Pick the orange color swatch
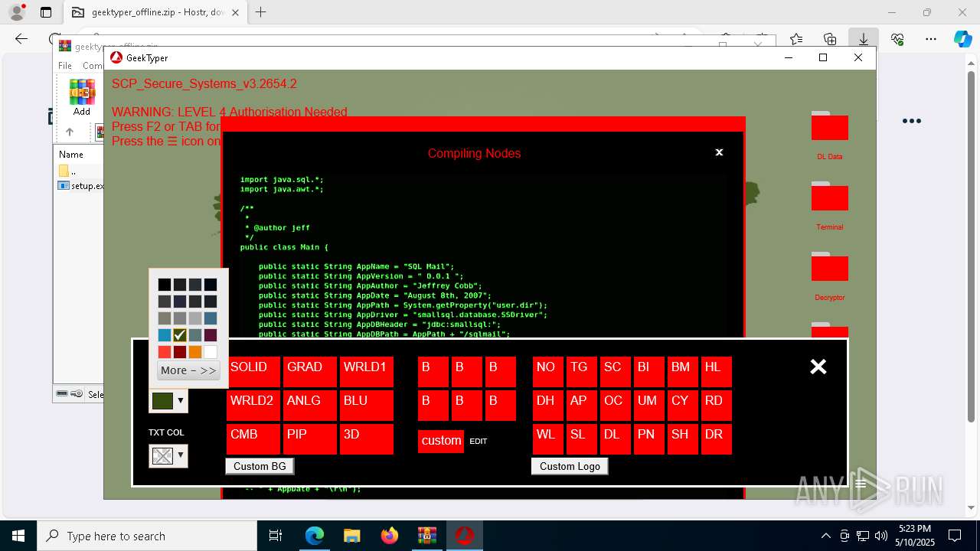The image size is (980, 551). point(195,352)
